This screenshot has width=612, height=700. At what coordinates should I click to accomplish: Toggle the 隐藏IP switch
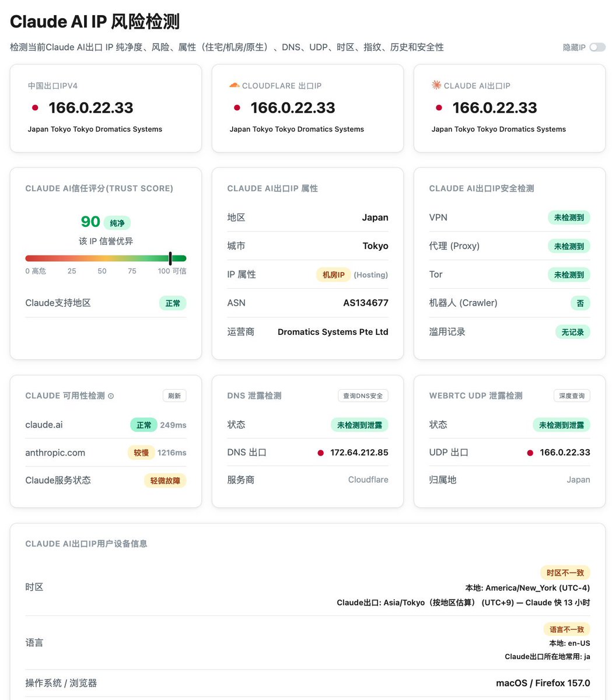597,47
